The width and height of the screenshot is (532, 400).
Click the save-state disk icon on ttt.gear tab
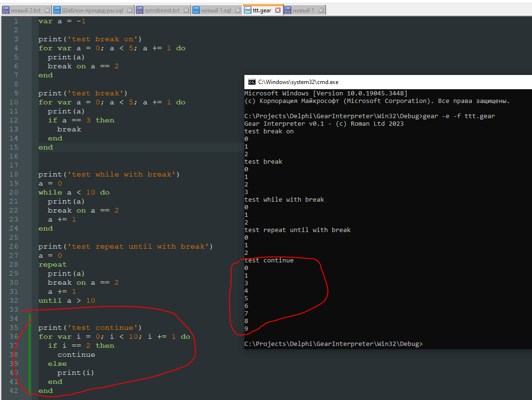coord(247,10)
